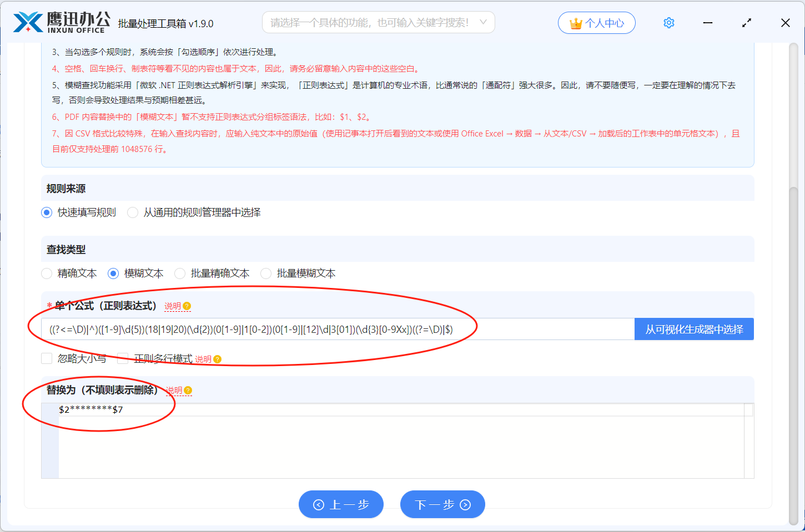Image resolution: width=805 pixels, height=532 pixels.
Task: Open the function search dropdown
Action: [378, 22]
